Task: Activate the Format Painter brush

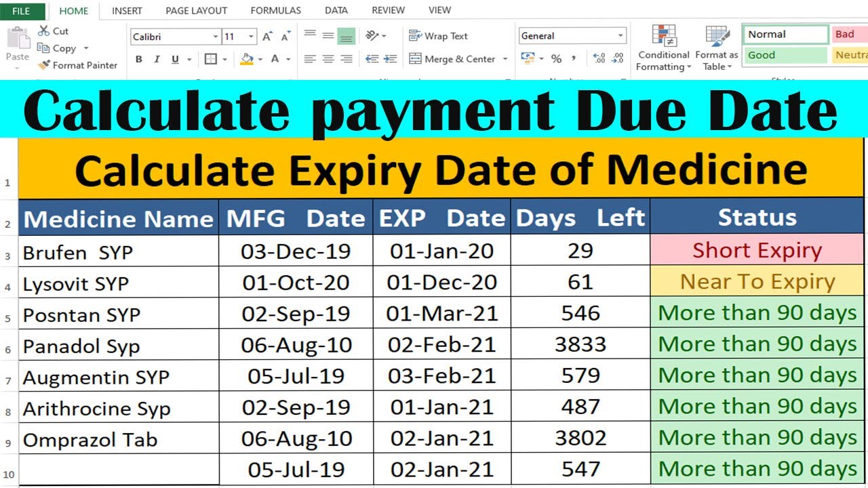Action: pos(44,65)
